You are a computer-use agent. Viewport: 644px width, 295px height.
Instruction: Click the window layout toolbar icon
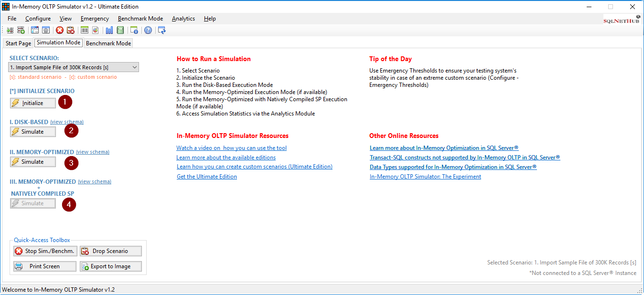(x=35, y=30)
